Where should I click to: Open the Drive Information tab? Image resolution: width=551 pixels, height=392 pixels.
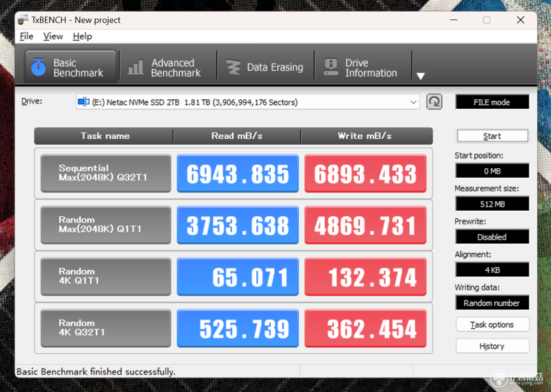(363, 67)
